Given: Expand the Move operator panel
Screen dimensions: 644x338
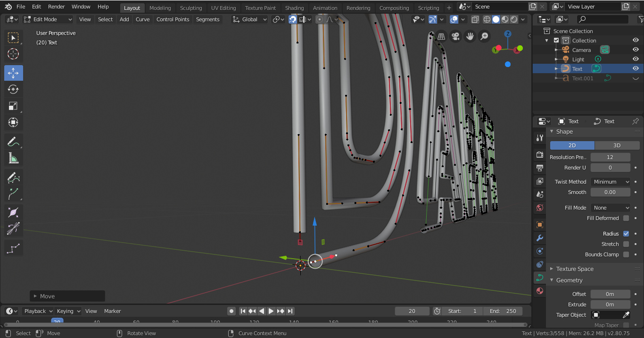Looking at the screenshot, I should pos(67,296).
